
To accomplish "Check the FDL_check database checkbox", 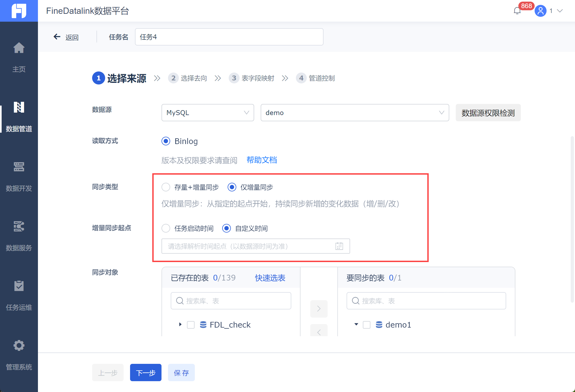I will 191,325.
